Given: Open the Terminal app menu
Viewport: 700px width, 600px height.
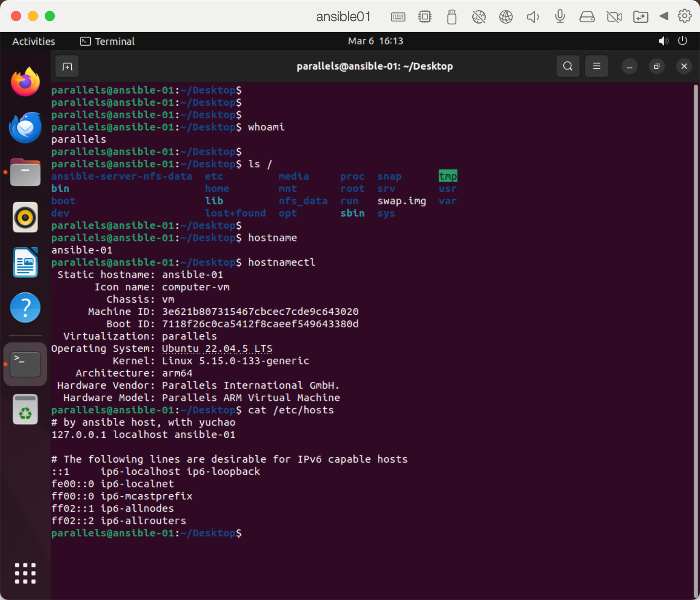Looking at the screenshot, I should click(x=108, y=41).
